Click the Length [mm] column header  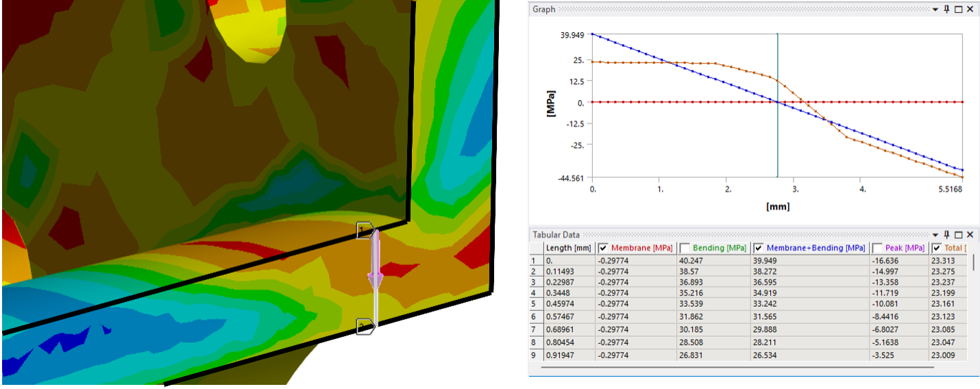pyautogui.click(x=568, y=248)
